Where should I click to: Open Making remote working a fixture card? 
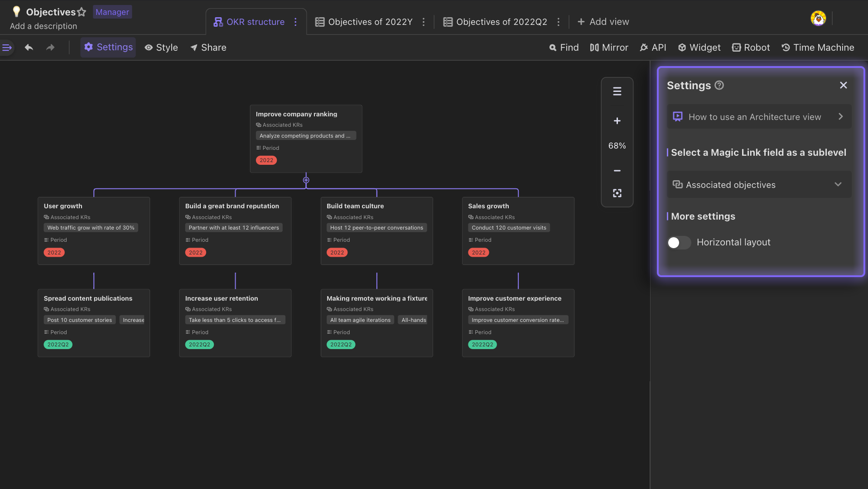(x=377, y=323)
